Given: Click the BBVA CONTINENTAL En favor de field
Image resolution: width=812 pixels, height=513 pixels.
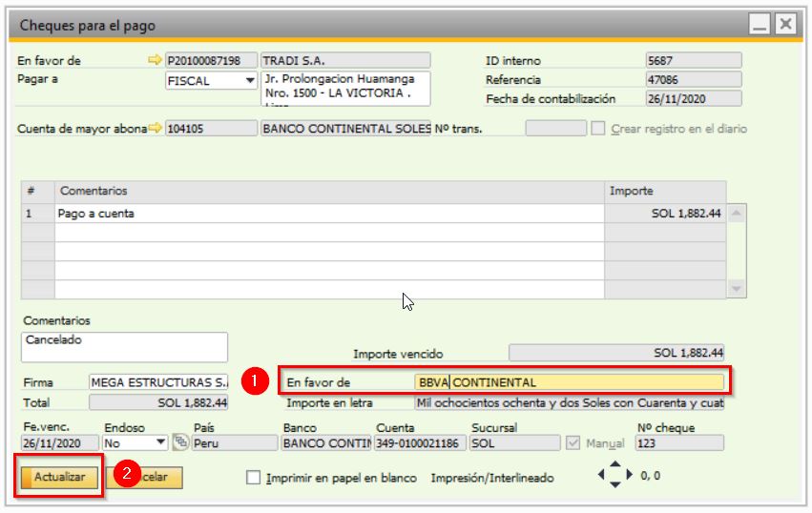Looking at the screenshot, I should pos(570,382).
